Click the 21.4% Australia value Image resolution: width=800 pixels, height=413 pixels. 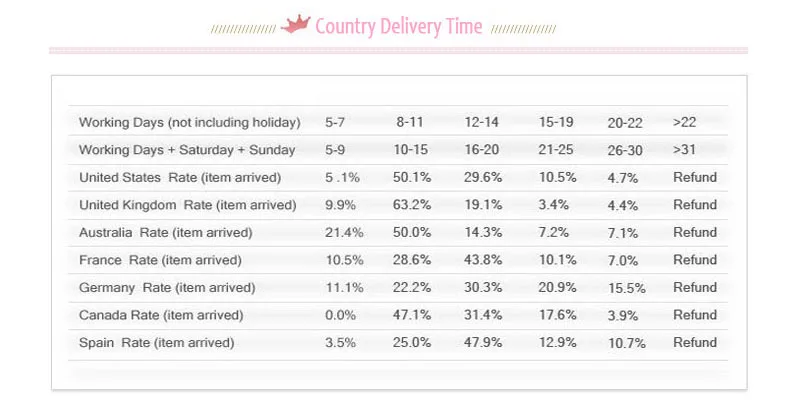[x=344, y=233]
